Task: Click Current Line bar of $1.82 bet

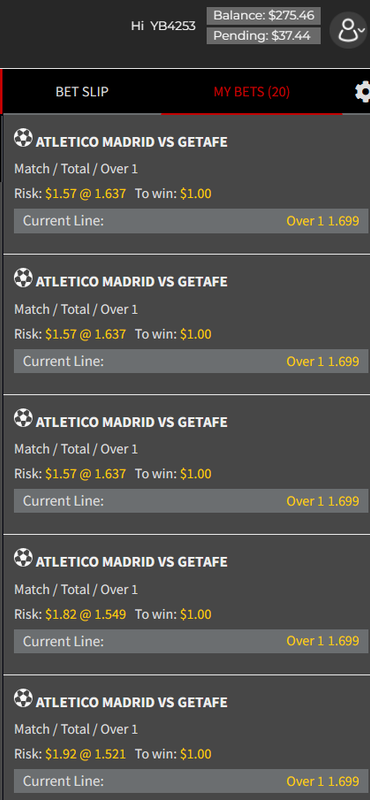Action: click(191, 641)
